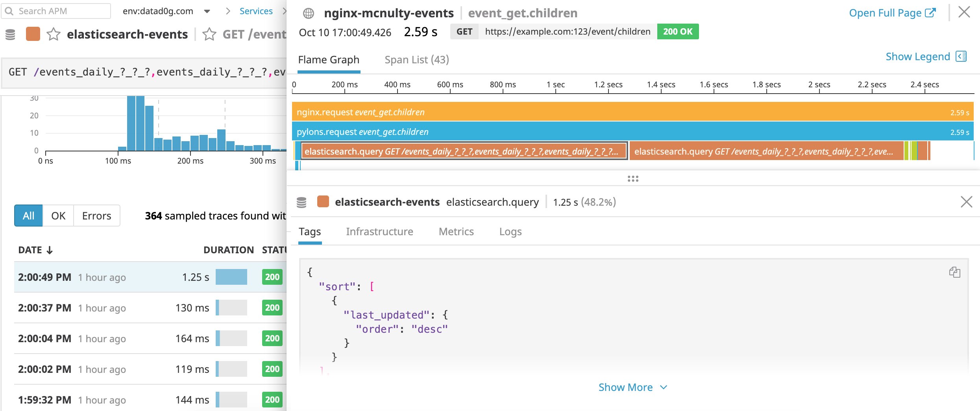Navigate to Services via breadcrumb
Image resolution: width=980 pixels, height=411 pixels.
pos(256,11)
